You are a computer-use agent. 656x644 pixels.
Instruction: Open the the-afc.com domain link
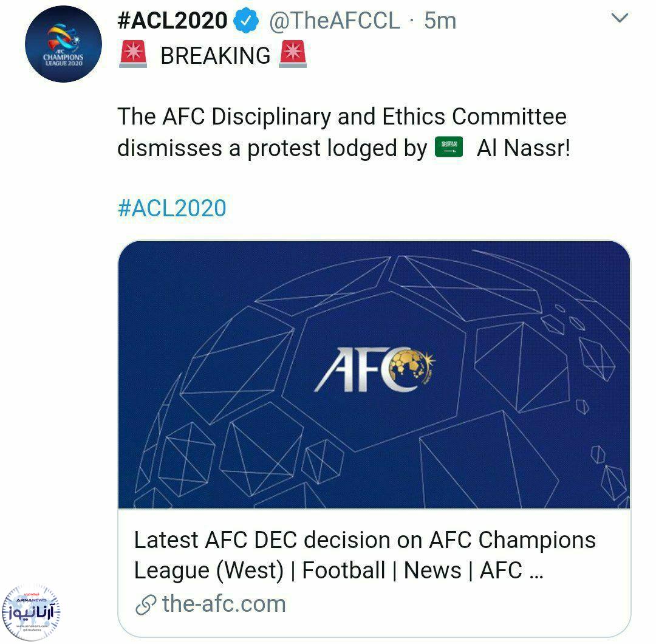click(x=224, y=604)
